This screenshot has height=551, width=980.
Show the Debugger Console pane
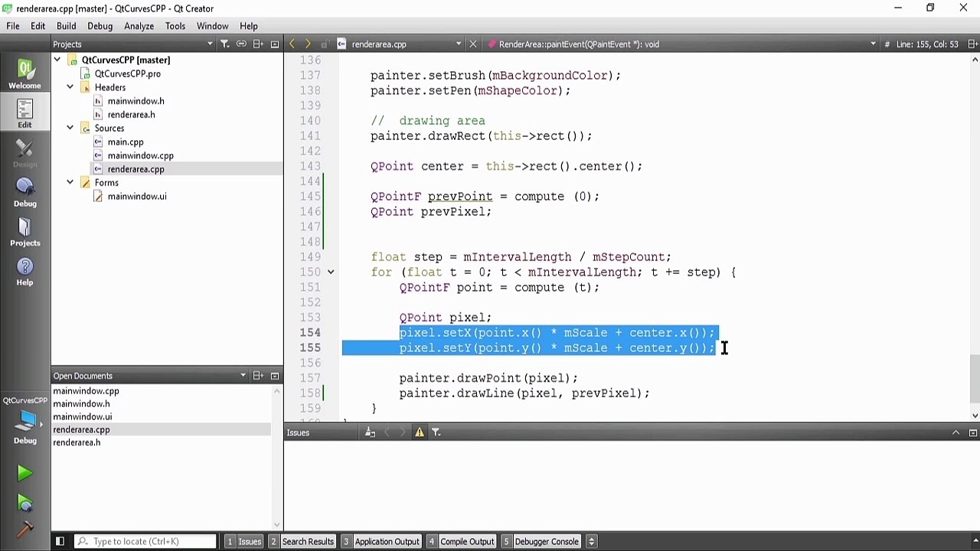[541, 542]
